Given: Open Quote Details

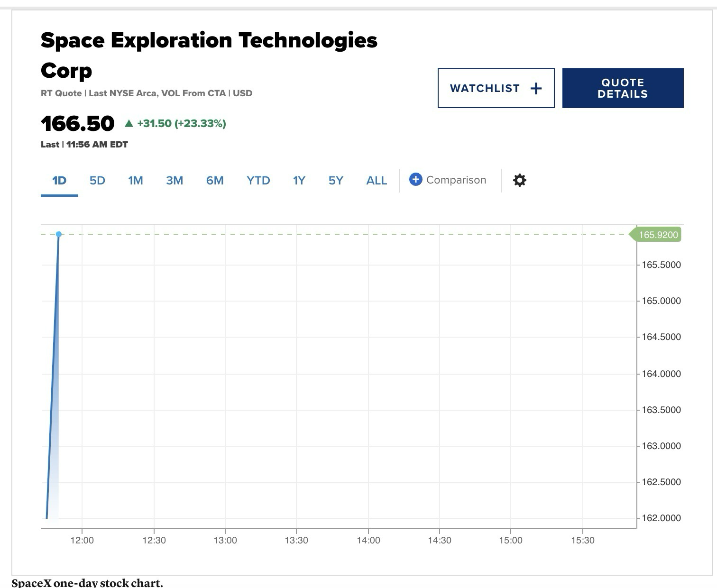Looking at the screenshot, I should [623, 88].
